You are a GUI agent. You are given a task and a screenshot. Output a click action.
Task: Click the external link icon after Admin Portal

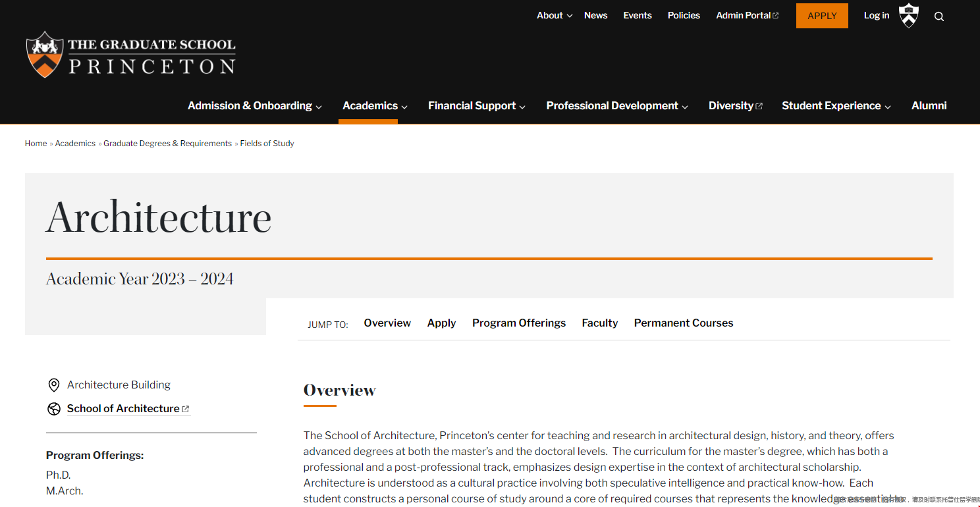coord(775,16)
